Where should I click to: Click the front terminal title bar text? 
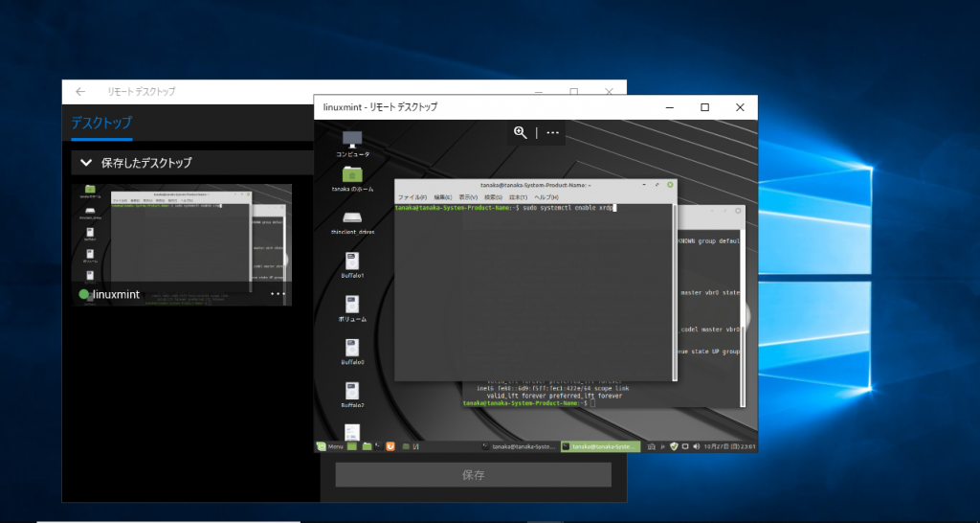tap(535, 185)
